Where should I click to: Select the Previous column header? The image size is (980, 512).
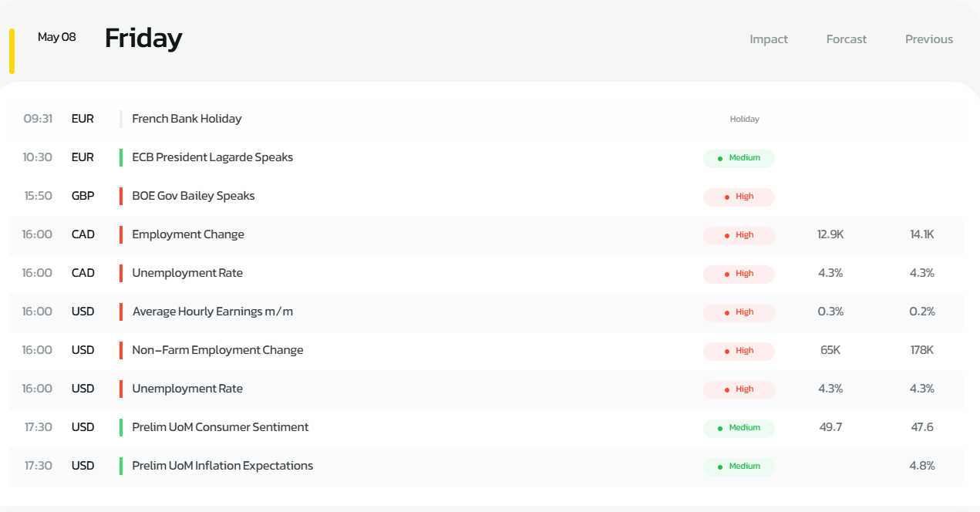tap(929, 39)
